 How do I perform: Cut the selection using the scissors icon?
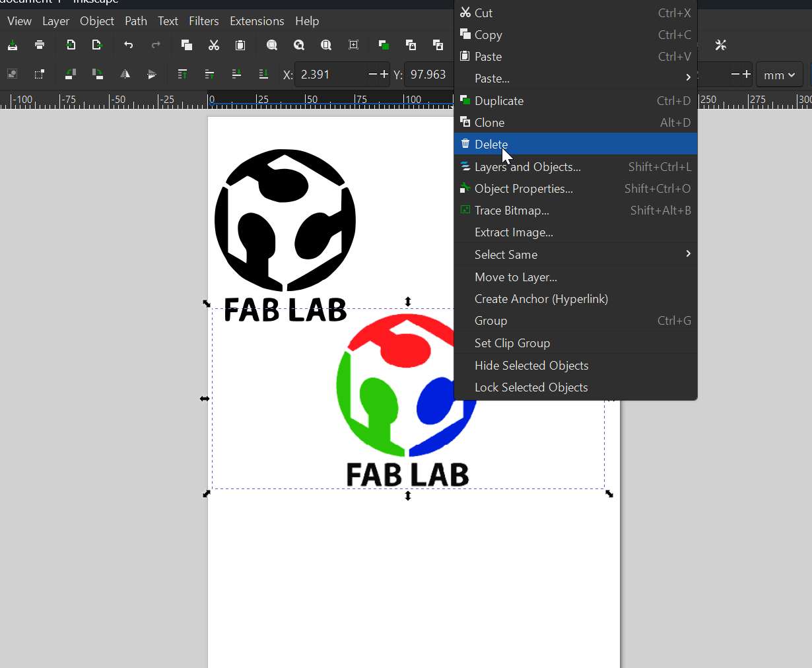213,45
